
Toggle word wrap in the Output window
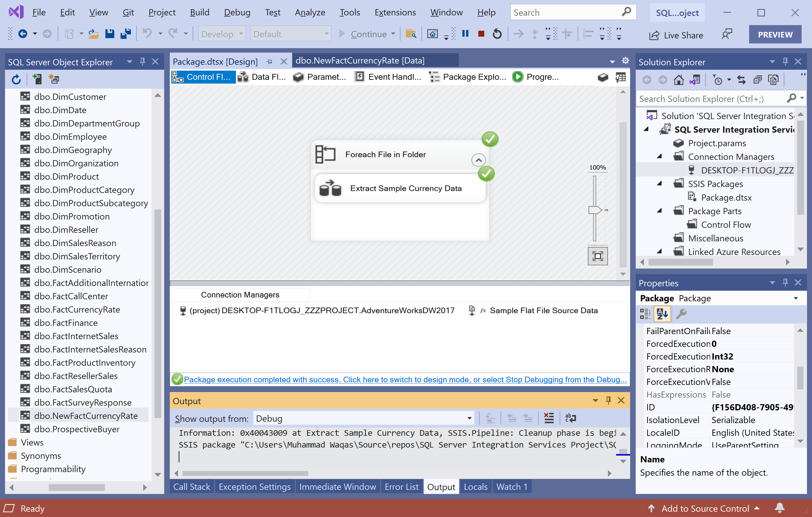pyautogui.click(x=570, y=418)
